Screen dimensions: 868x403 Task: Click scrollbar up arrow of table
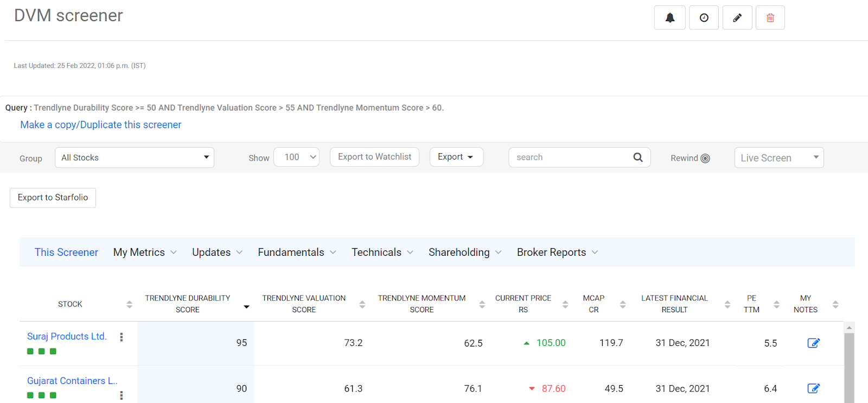tap(850, 328)
